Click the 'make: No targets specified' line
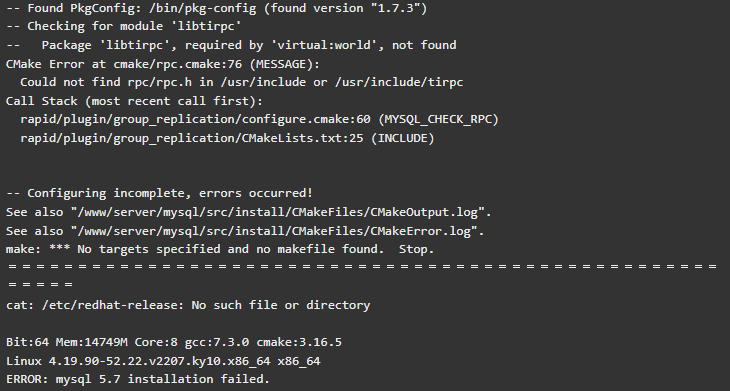The image size is (730, 391). pyautogui.click(x=220, y=249)
